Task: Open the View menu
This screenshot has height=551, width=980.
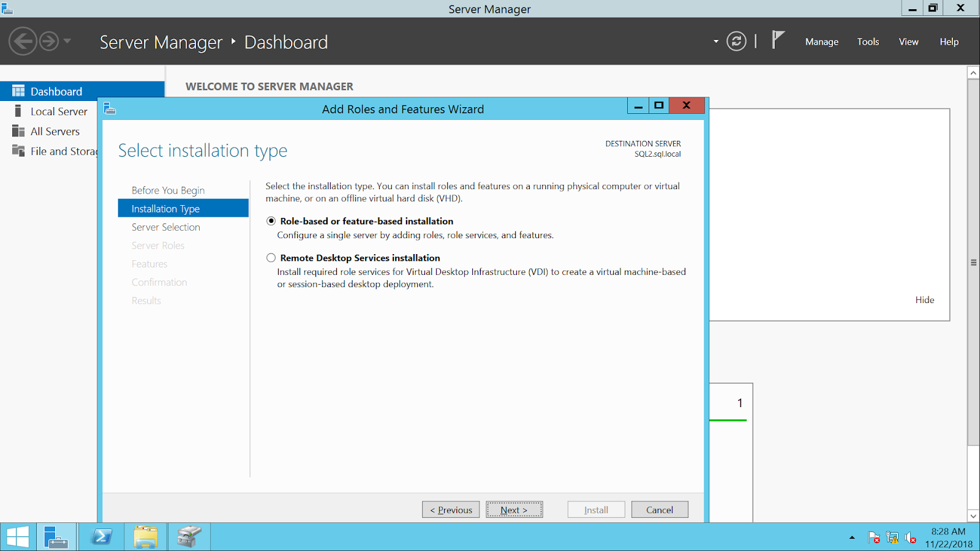Action: [x=908, y=42]
